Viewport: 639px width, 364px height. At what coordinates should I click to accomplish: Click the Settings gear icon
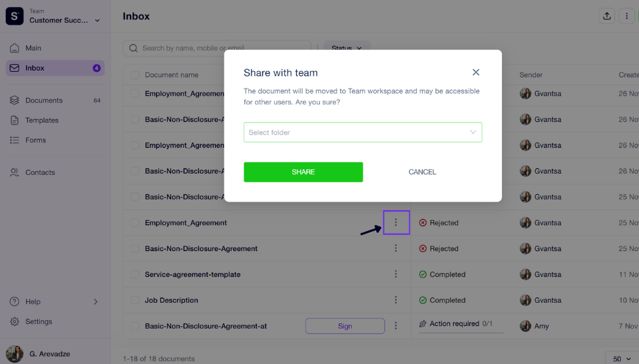(x=15, y=321)
